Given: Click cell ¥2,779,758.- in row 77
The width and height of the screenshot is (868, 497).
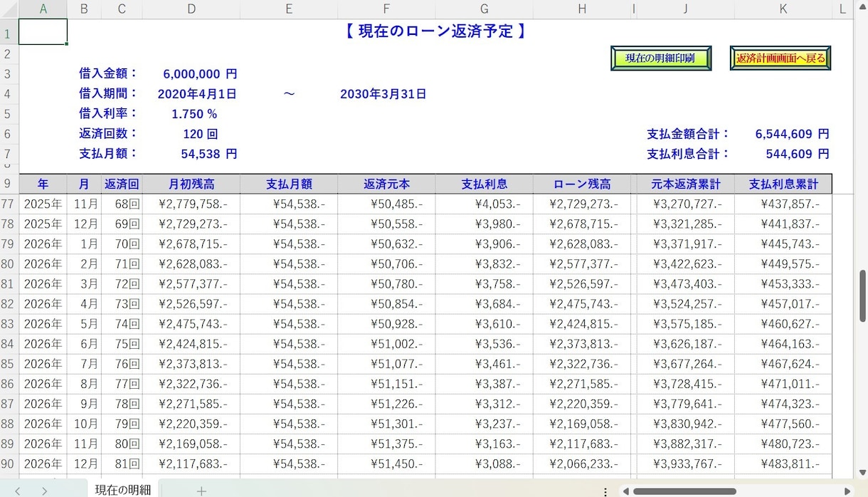Looking at the screenshot, I should [x=191, y=204].
